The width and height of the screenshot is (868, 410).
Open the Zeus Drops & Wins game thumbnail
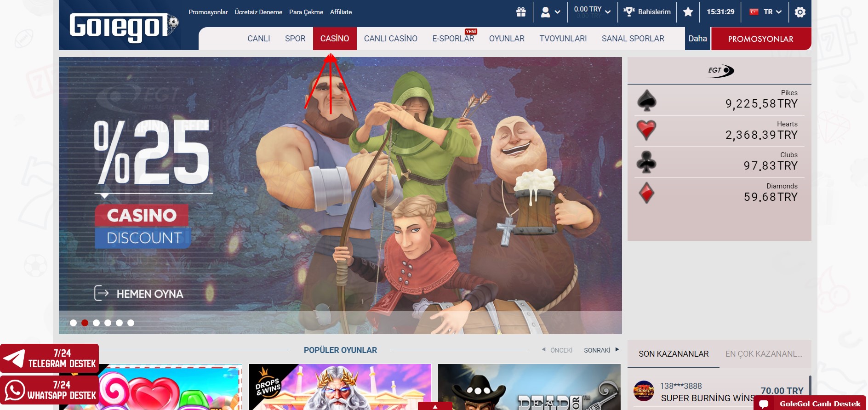[340, 387]
